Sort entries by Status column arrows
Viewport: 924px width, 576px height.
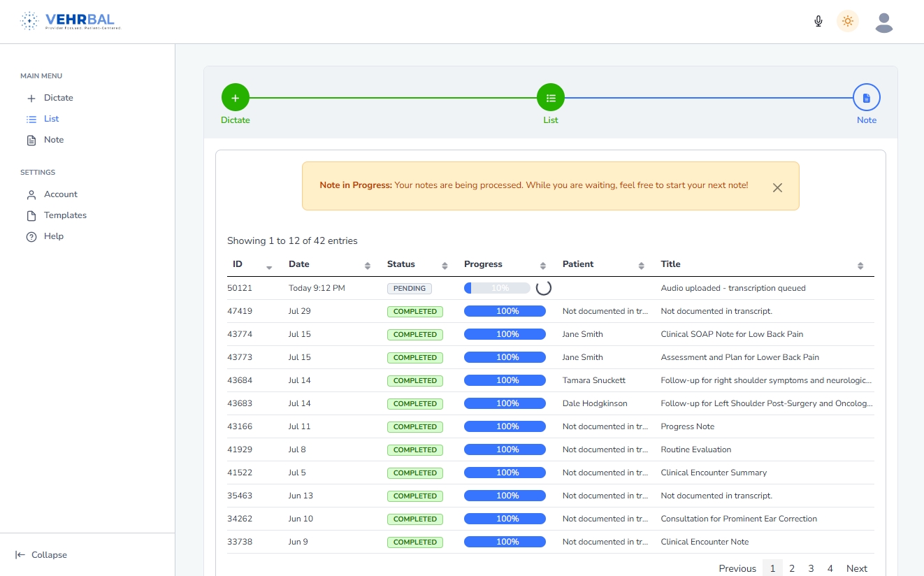(x=445, y=266)
